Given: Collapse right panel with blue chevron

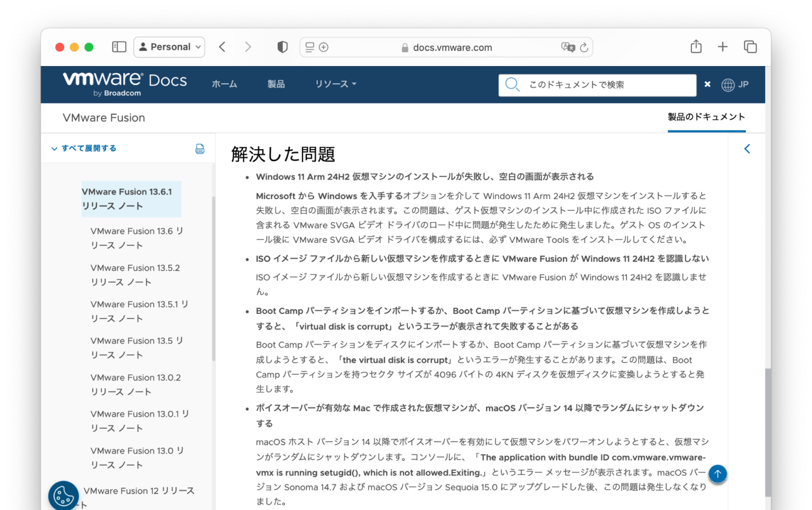Looking at the screenshot, I should tap(747, 148).
